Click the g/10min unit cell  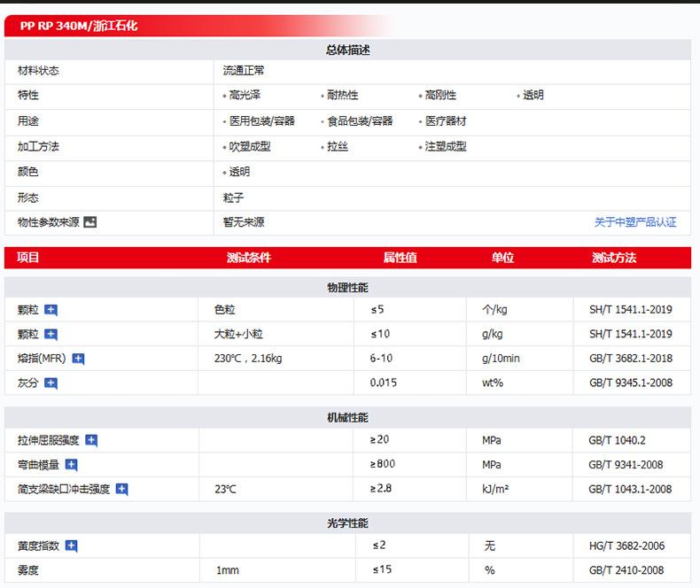pos(501,359)
